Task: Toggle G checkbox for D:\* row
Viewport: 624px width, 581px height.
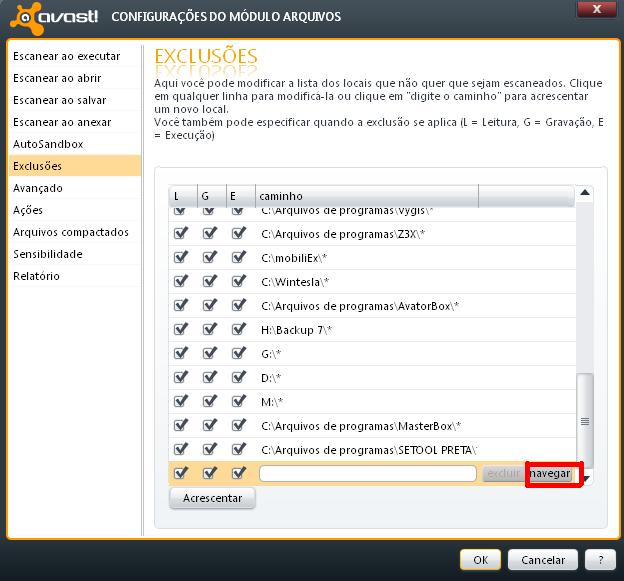Action: coord(210,377)
